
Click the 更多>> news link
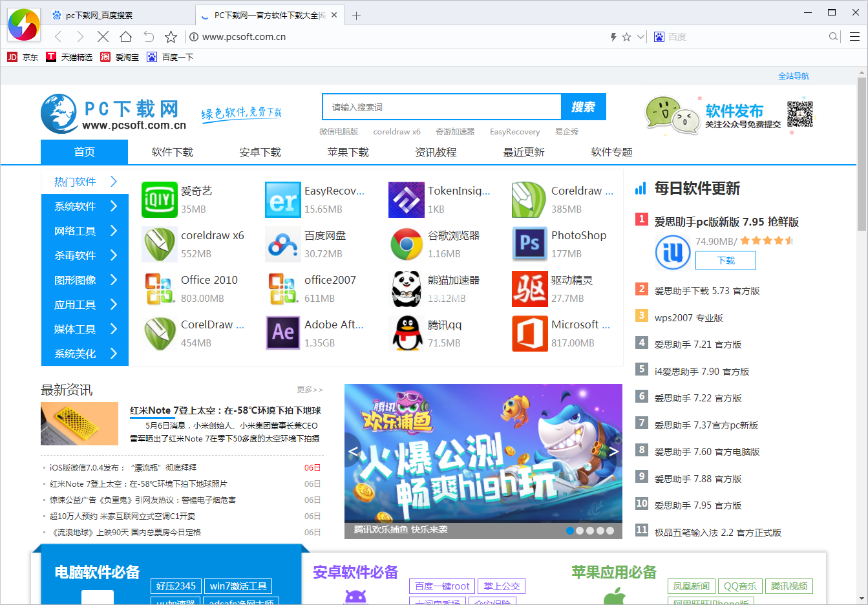click(x=310, y=389)
